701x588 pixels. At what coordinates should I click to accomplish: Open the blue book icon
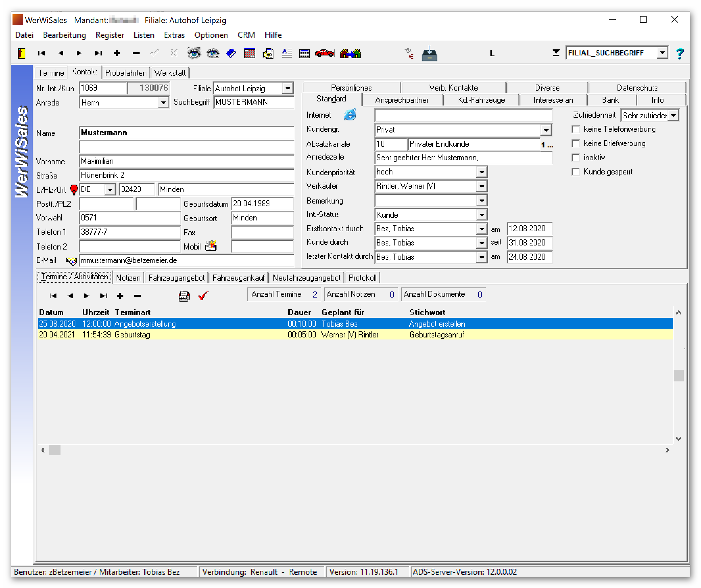[231, 53]
